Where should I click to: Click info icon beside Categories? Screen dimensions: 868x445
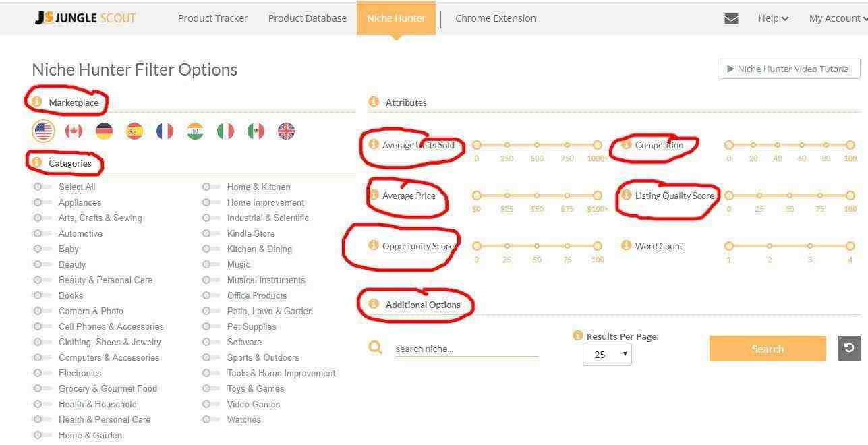point(36,162)
